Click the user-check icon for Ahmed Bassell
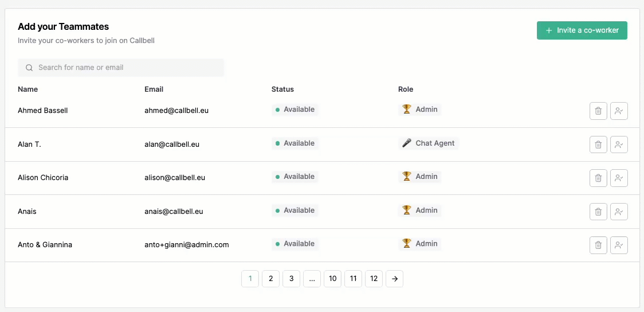Viewport: 644px width, 312px height. click(619, 111)
